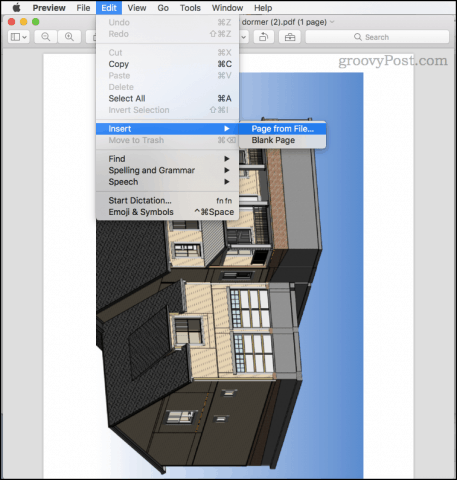Expand the Speech submenu
The width and height of the screenshot is (457, 480).
(x=167, y=182)
